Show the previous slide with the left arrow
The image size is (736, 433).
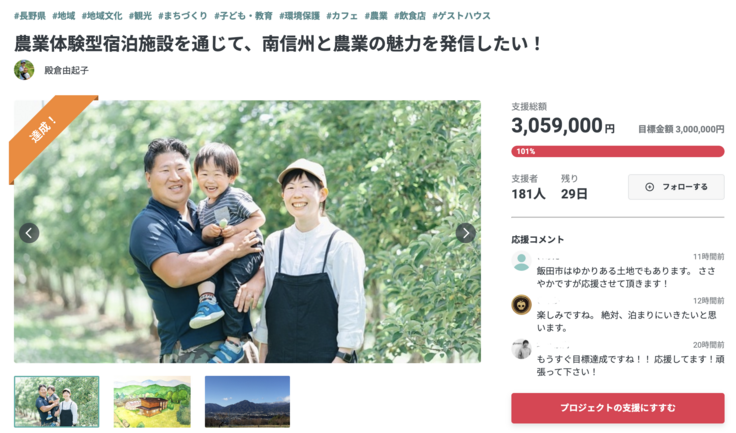[x=29, y=233]
